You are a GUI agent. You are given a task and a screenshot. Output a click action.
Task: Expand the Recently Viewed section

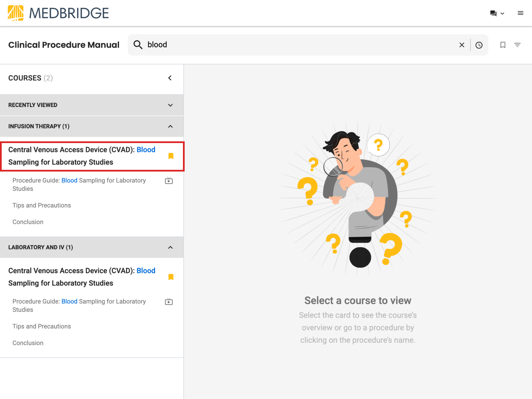(x=170, y=105)
